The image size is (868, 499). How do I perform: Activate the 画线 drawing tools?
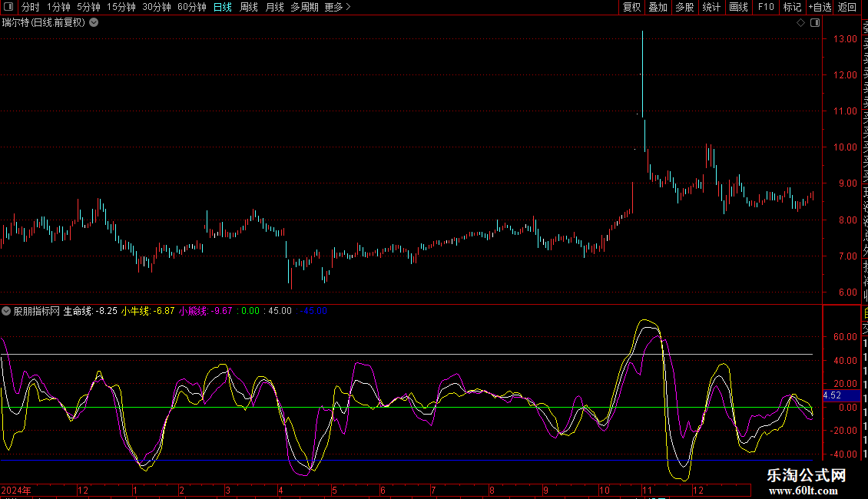738,7
